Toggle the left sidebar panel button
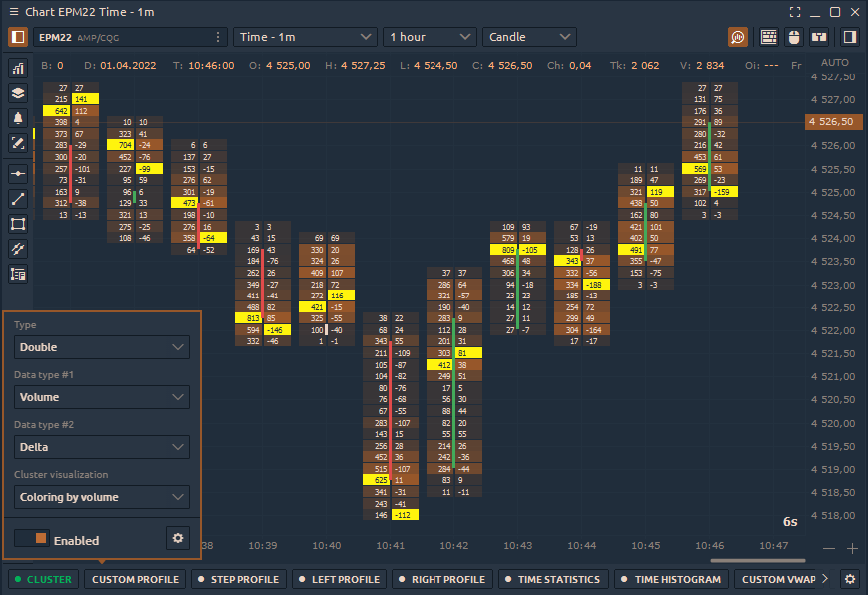Image resolution: width=868 pixels, height=595 pixels. pyautogui.click(x=18, y=37)
